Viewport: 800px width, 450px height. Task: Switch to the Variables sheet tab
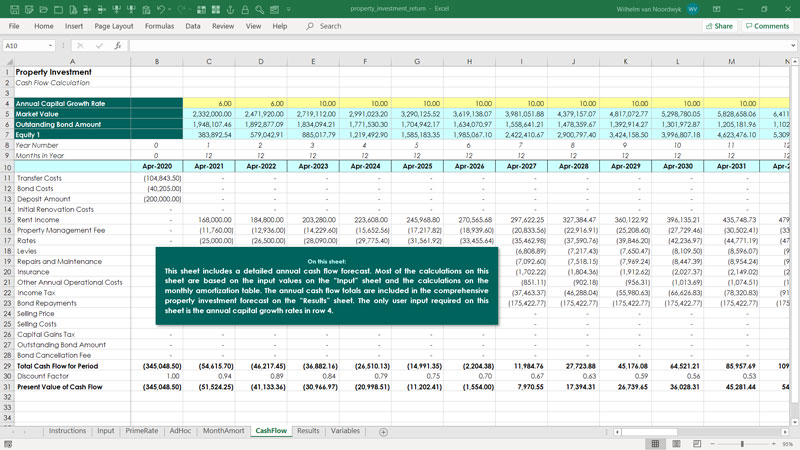tap(345, 431)
